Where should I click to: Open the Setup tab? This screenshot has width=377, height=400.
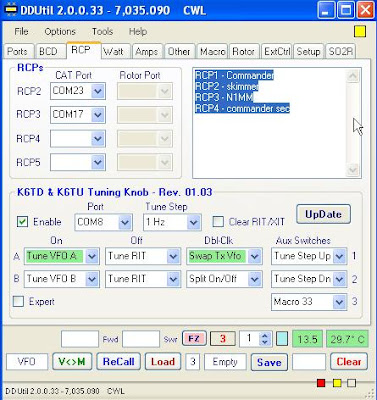(309, 52)
